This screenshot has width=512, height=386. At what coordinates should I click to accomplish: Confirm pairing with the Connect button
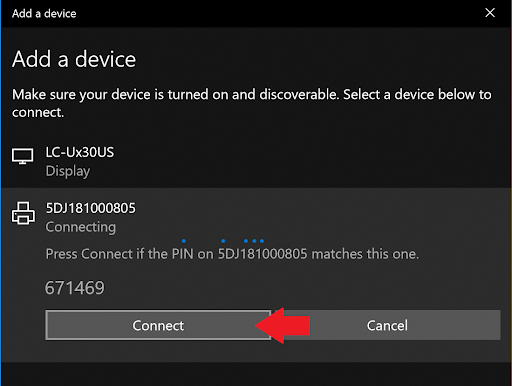158,325
